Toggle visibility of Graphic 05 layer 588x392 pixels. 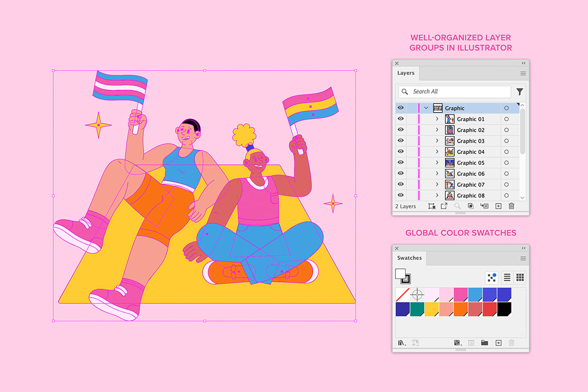pos(401,163)
